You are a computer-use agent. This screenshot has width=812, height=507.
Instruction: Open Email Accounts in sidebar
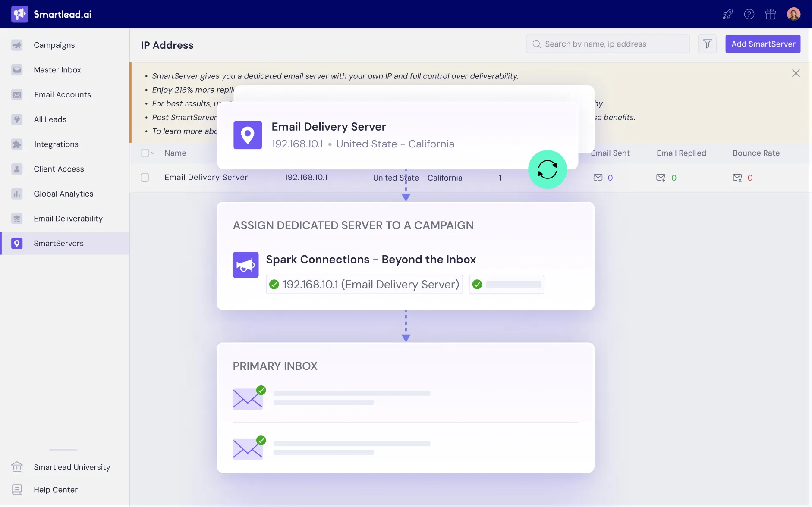[63, 94]
